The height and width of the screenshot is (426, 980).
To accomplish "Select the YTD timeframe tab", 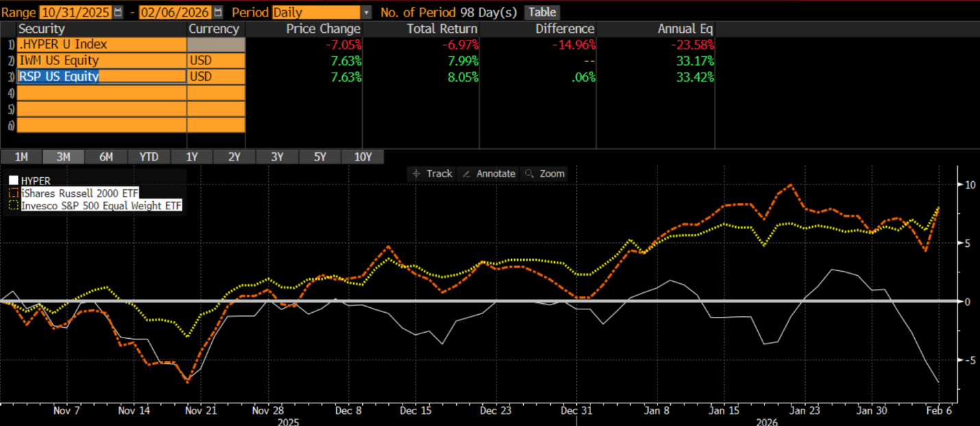I will click(x=149, y=156).
